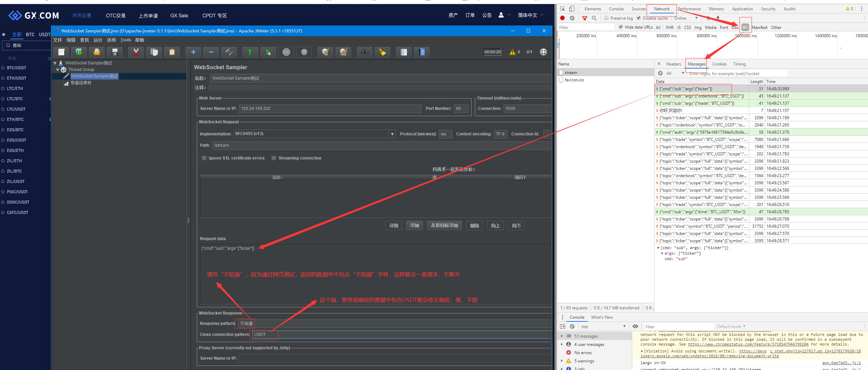Toggle the checkbox next to favicon.ico

(561, 80)
